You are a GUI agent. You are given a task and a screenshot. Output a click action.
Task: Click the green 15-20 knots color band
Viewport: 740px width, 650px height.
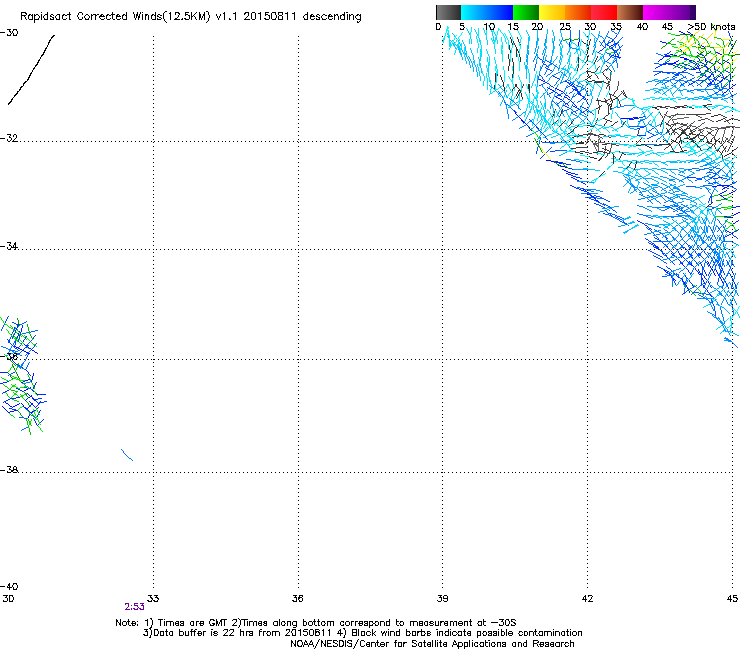click(526, 12)
